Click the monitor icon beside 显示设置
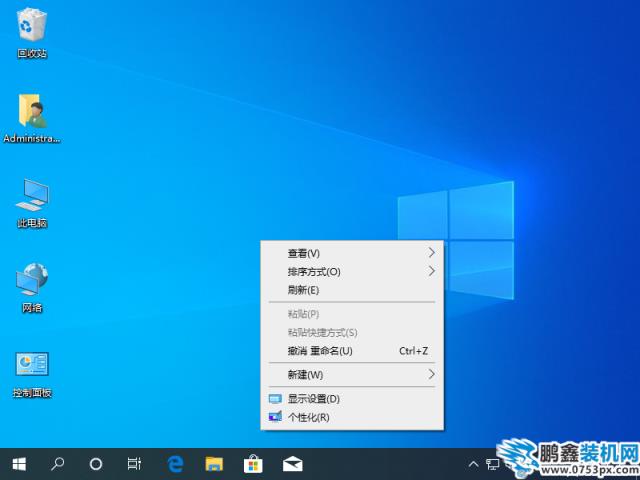 click(276, 399)
